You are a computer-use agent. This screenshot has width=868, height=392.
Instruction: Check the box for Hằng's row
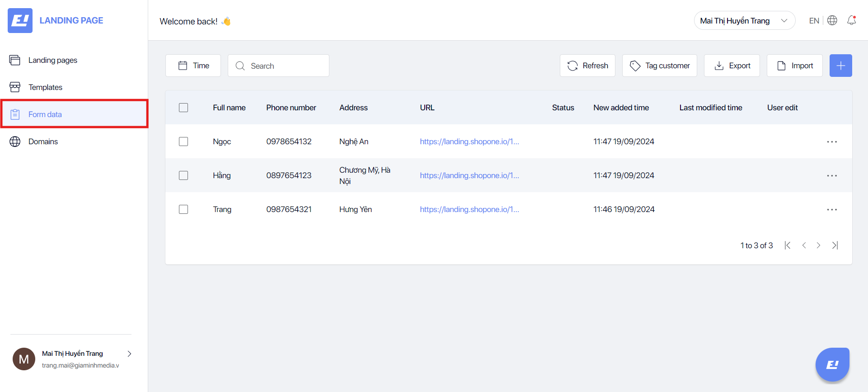pyautogui.click(x=183, y=175)
